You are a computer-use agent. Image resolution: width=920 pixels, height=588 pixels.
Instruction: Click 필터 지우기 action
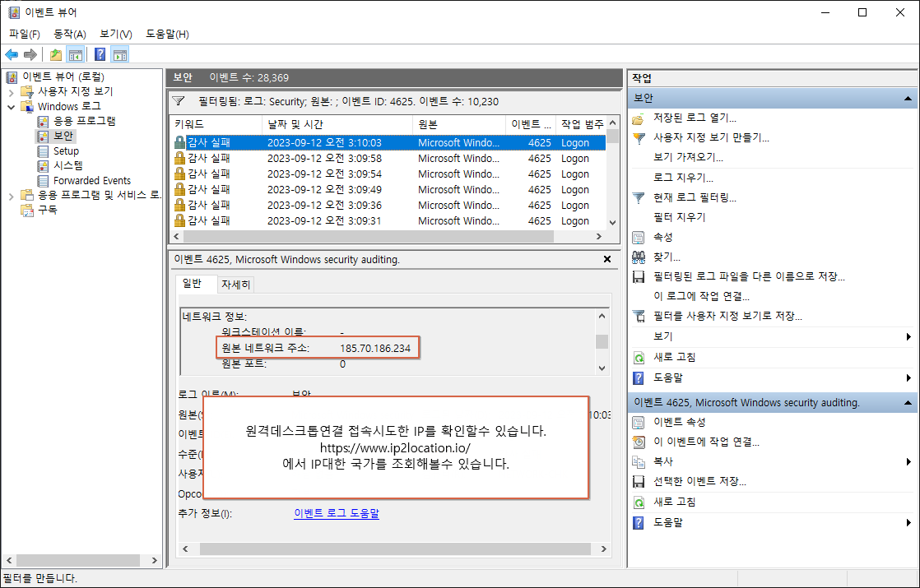pyautogui.click(x=680, y=217)
